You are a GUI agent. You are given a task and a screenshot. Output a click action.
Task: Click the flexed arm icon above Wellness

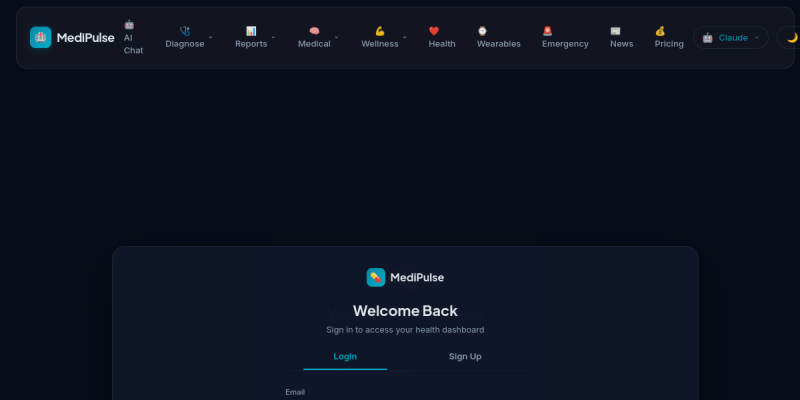click(380, 31)
